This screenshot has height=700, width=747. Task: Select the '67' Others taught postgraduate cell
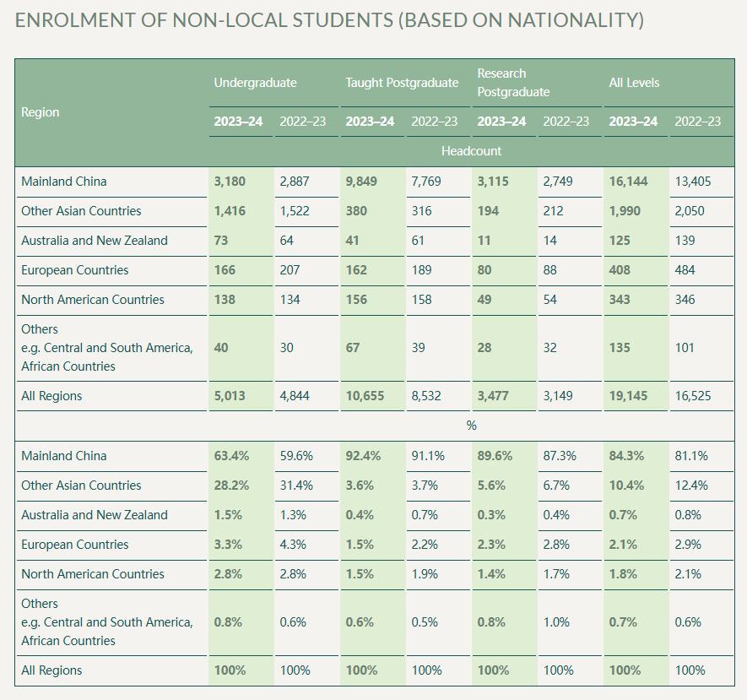[x=353, y=348]
